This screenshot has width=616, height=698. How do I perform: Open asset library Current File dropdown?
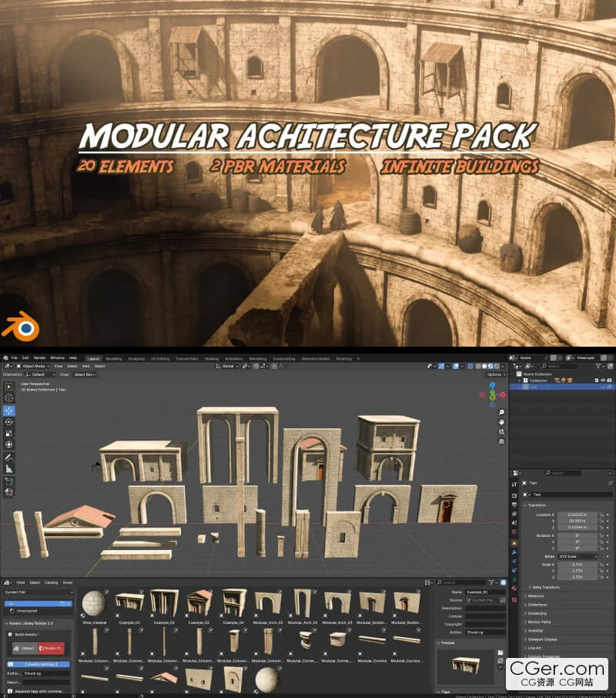(38, 592)
